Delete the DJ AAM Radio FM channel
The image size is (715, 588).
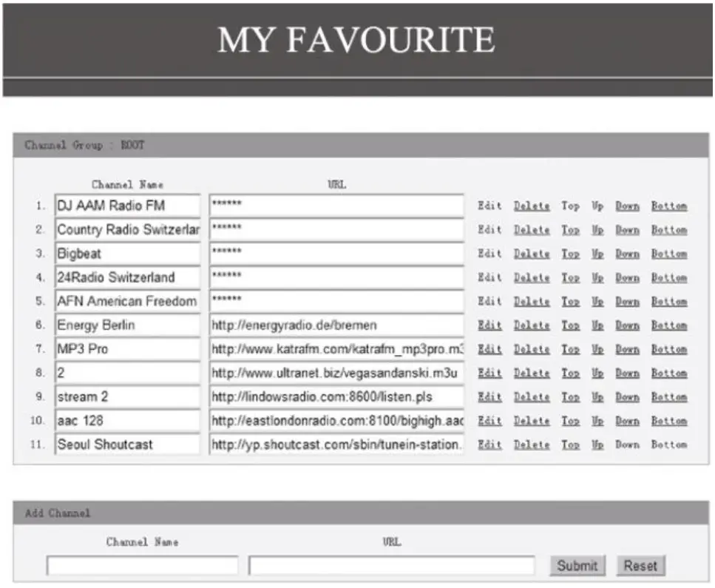(532, 206)
